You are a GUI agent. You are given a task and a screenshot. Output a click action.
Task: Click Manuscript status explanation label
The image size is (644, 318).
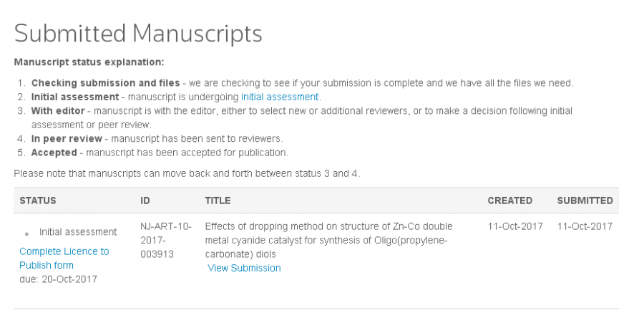pyautogui.click(x=89, y=62)
